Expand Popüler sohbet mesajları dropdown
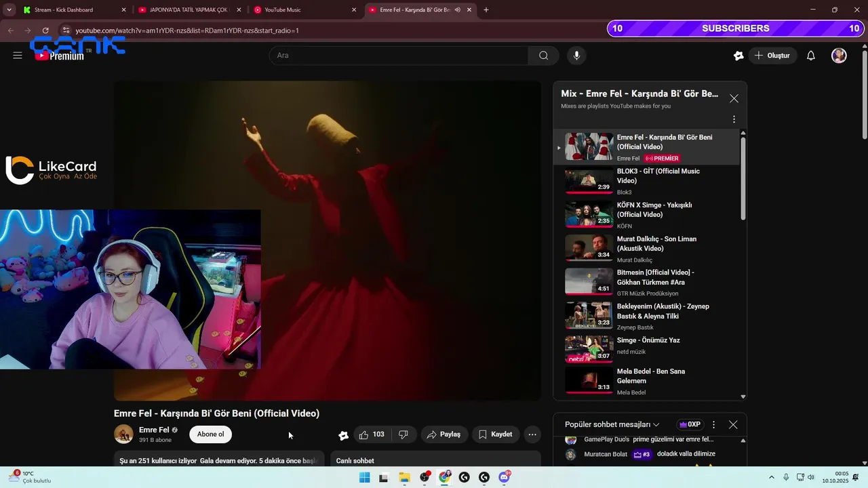 coord(612,424)
